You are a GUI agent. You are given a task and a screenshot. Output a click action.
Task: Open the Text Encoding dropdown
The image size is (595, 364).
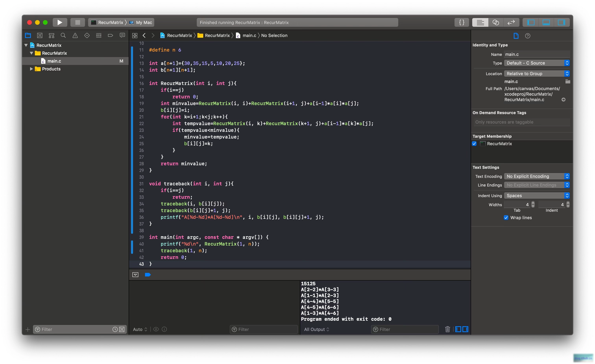(537, 176)
